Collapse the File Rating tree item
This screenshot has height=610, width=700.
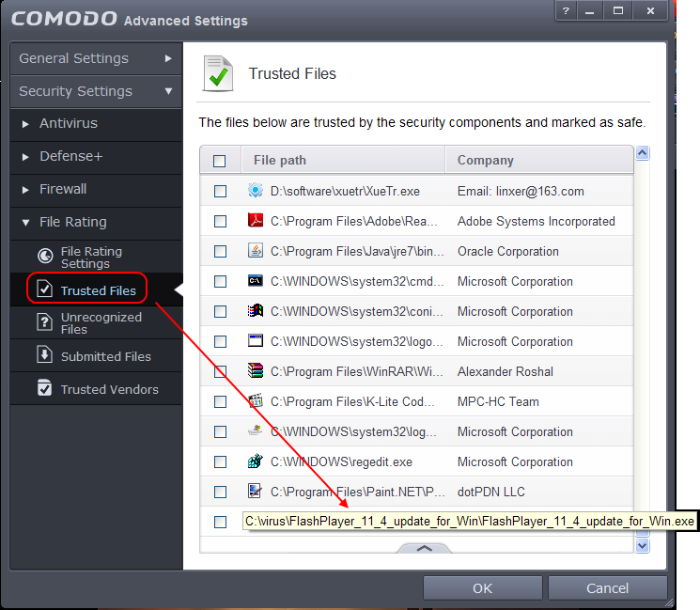click(25, 223)
